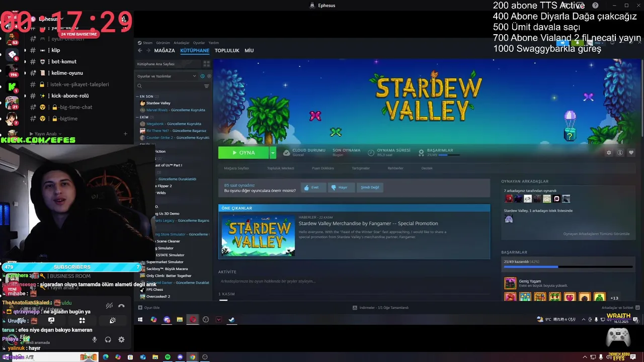Click Steam icon in streamed taskbar

click(232, 319)
